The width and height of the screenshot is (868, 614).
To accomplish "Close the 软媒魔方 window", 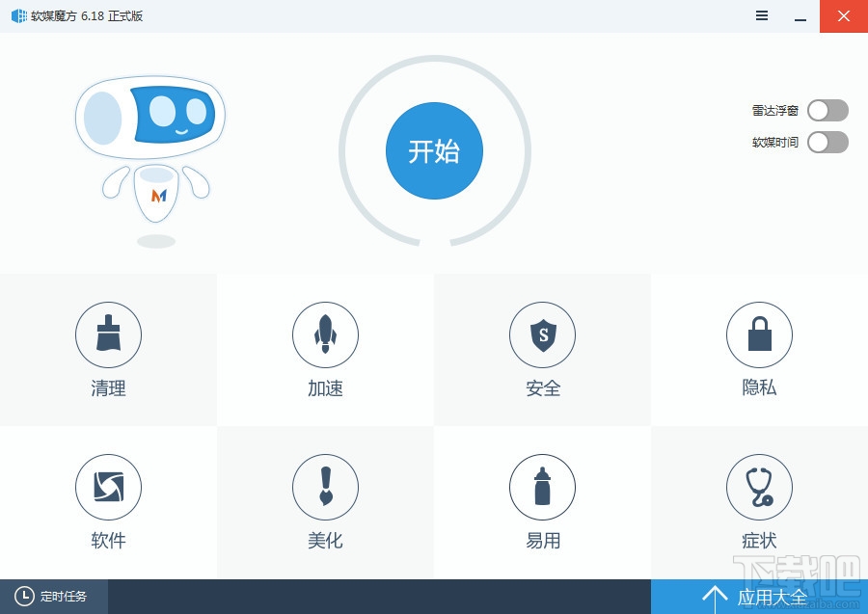I will 844,16.
